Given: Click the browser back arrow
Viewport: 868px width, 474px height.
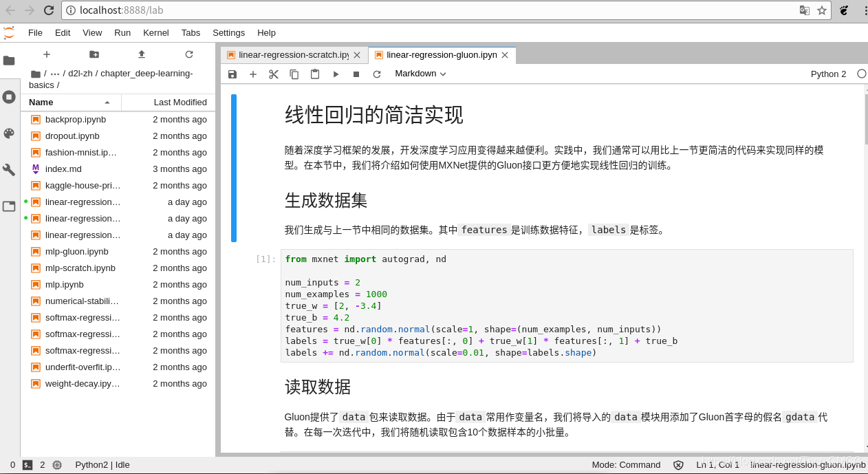Looking at the screenshot, I should coord(10,10).
